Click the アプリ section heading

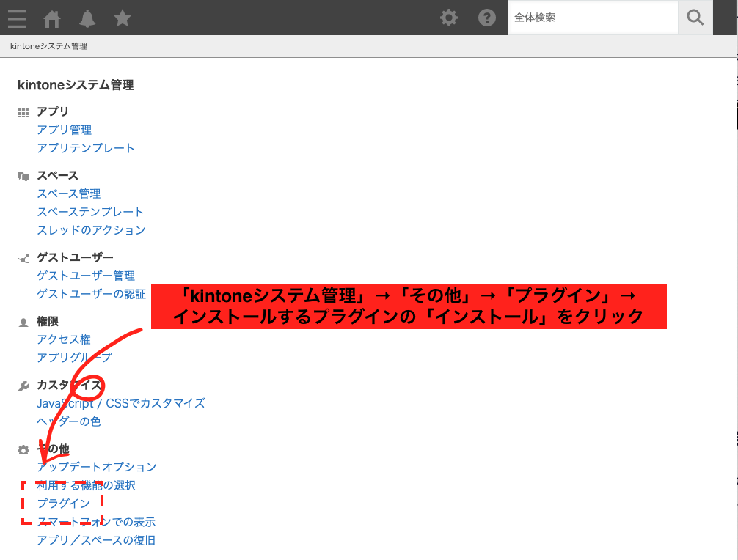[x=53, y=111]
